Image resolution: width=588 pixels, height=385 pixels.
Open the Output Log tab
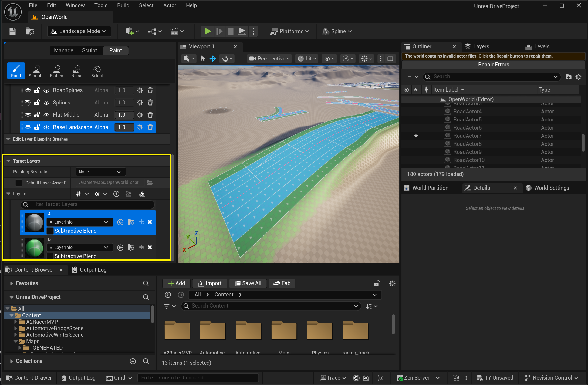(x=89, y=270)
